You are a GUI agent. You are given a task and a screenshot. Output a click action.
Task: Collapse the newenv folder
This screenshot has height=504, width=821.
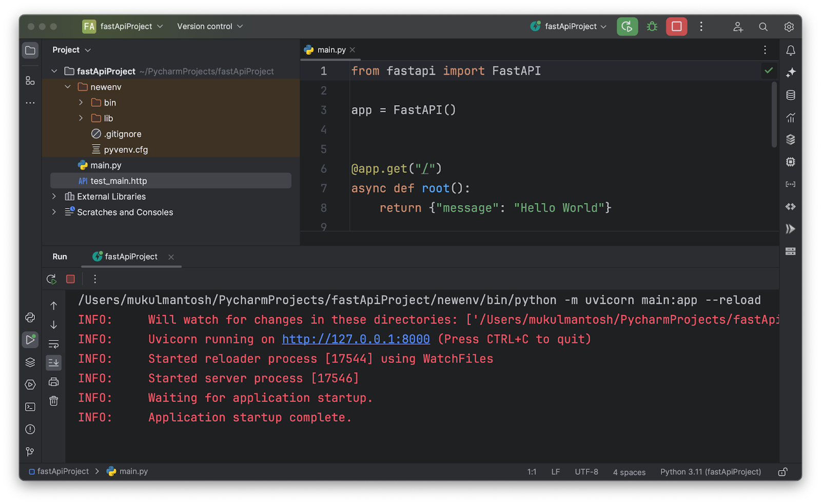(68, 87)
